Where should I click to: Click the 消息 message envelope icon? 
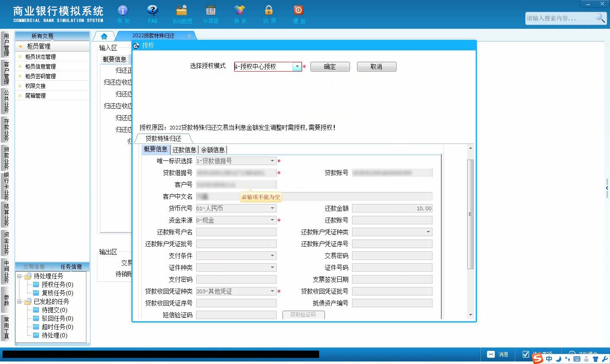(x=491, y=354)
